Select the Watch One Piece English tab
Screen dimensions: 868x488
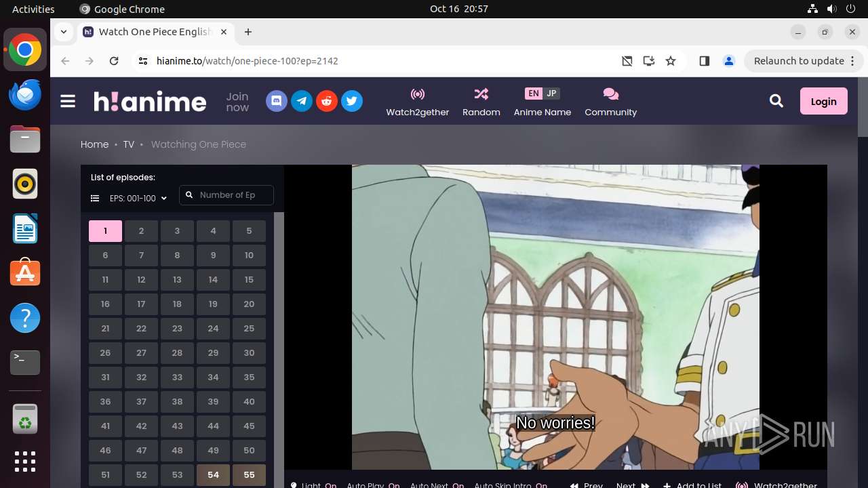click(x=156, y=32)
